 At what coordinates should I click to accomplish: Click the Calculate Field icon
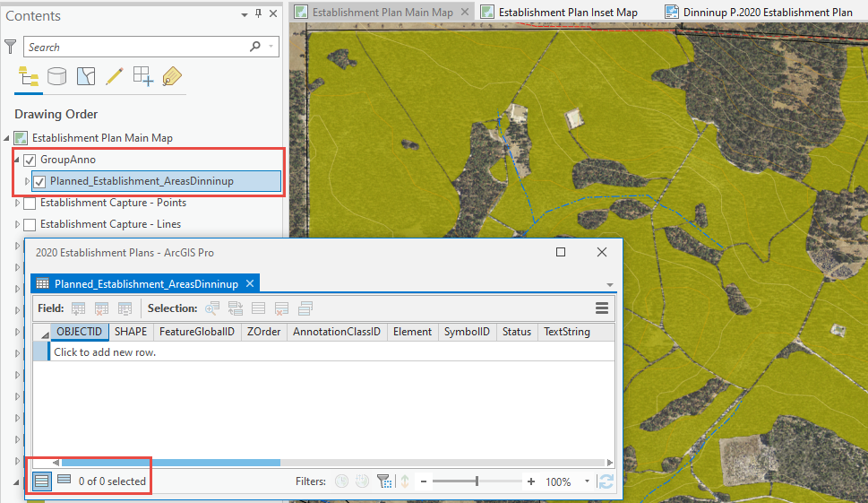point(125,308)
